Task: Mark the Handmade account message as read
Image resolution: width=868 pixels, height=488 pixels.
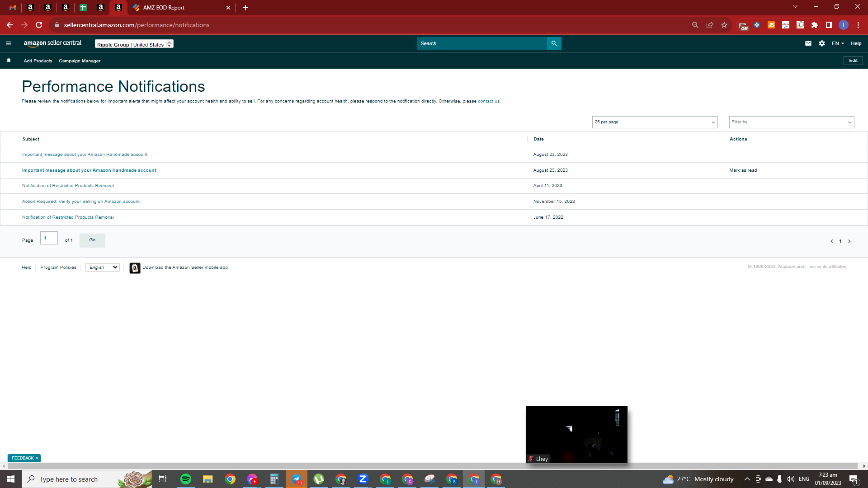Action: 743,170
